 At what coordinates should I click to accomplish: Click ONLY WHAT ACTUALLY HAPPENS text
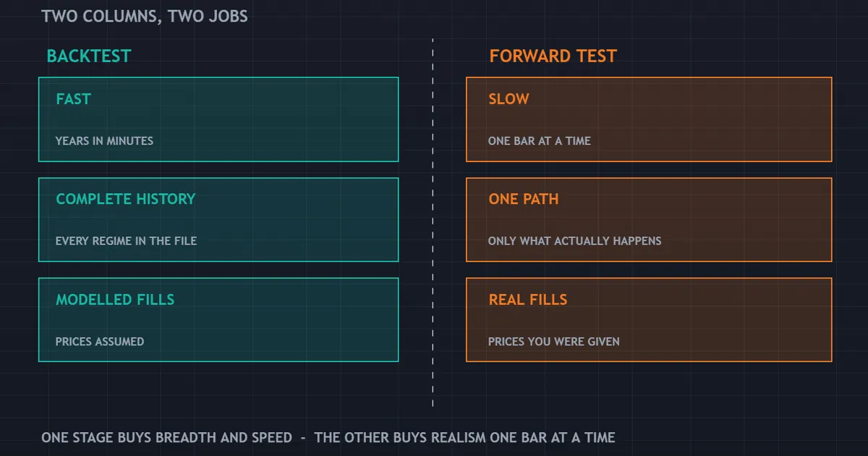(x=575, y=241)
